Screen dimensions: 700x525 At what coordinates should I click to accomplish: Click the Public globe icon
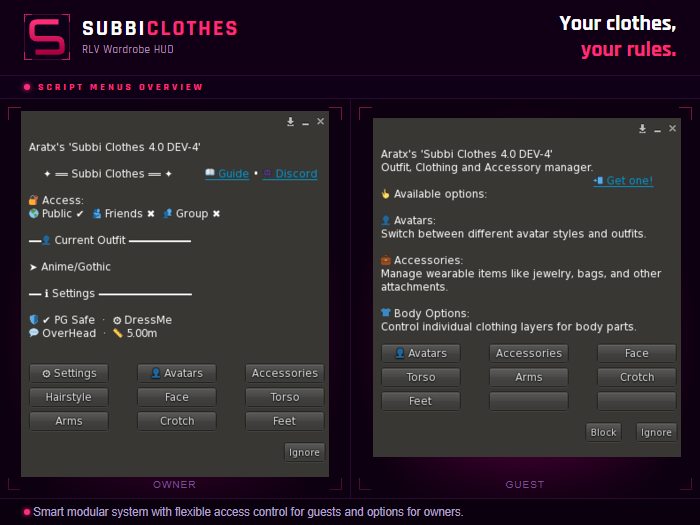pyautogui.click(x=33, y=213)
